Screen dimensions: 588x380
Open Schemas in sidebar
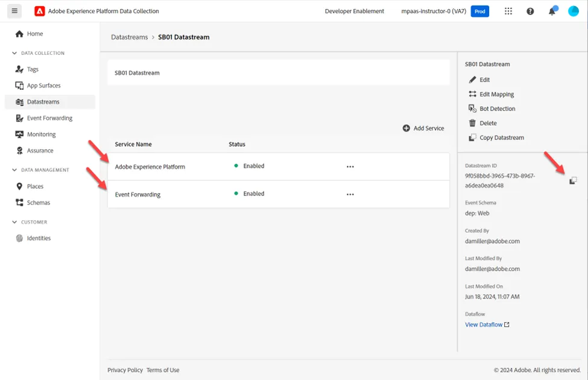click(x=50, y=203)
